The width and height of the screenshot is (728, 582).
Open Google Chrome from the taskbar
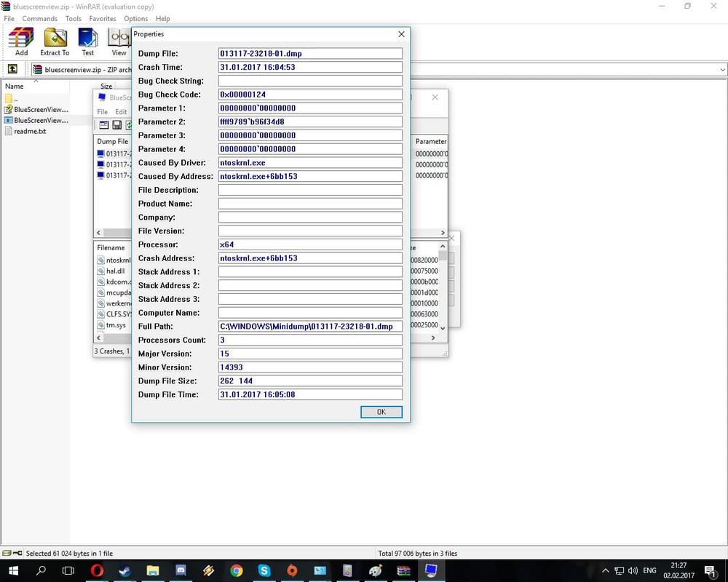click(237, 570)
